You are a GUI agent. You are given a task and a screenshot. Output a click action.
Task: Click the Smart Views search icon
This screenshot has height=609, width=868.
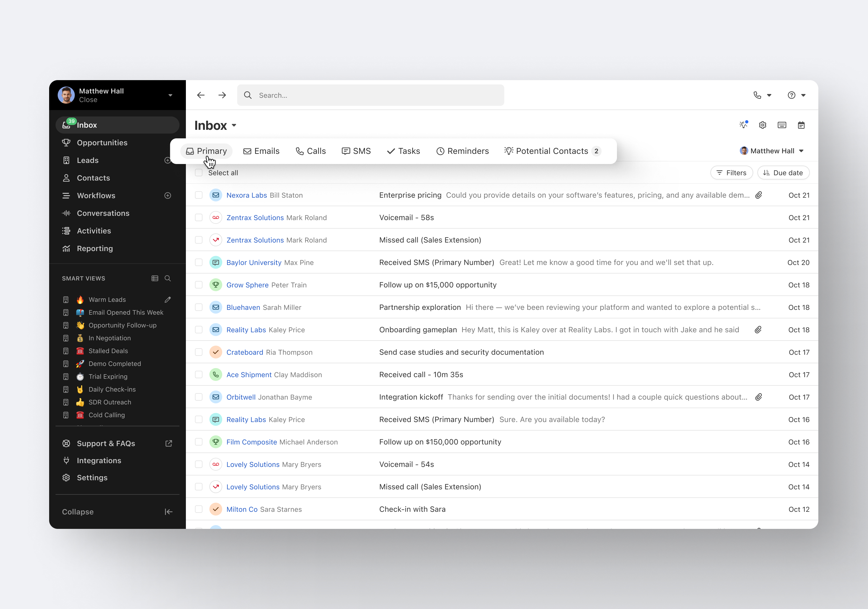[x=167, y=279]
